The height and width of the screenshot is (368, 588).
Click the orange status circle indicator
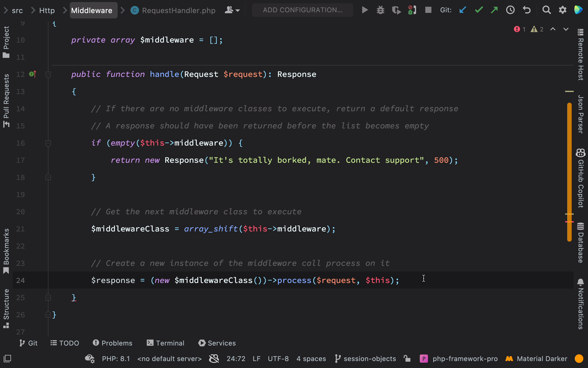click(579, 359)
